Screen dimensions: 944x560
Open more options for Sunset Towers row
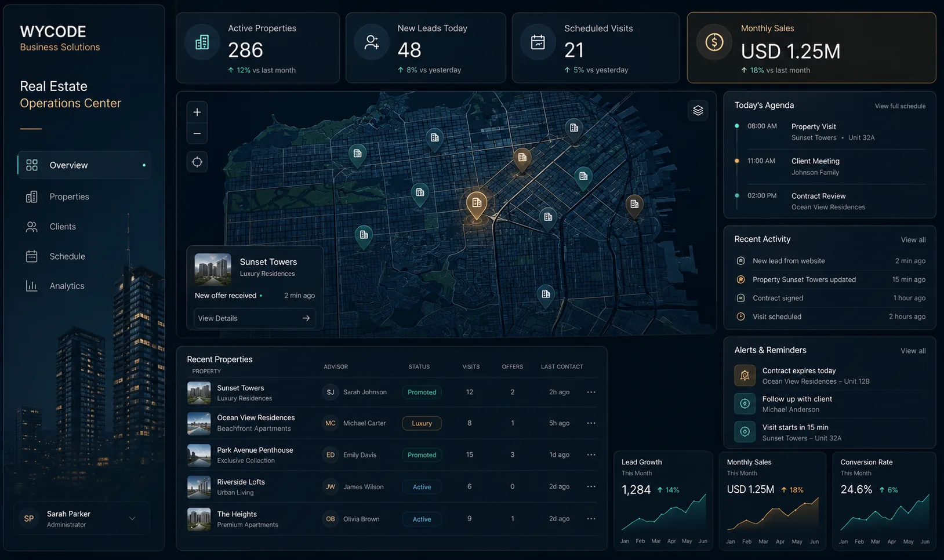(x=591, y=392)
